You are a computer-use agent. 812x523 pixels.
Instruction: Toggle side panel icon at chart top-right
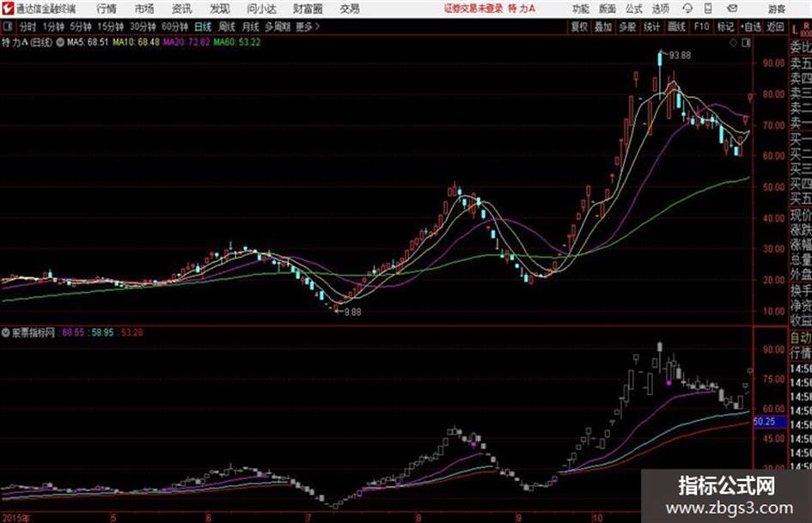tap(746, 43)
